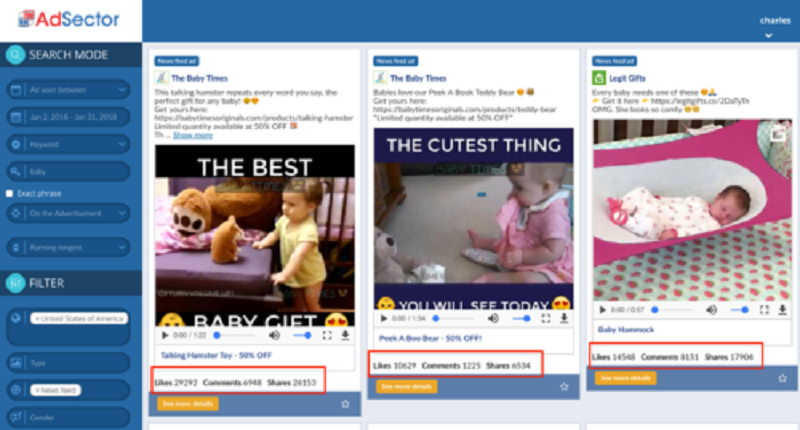Click the gender icon beside Gender filter
Screen dimensions: 800x430
click(x=16, y=417)
